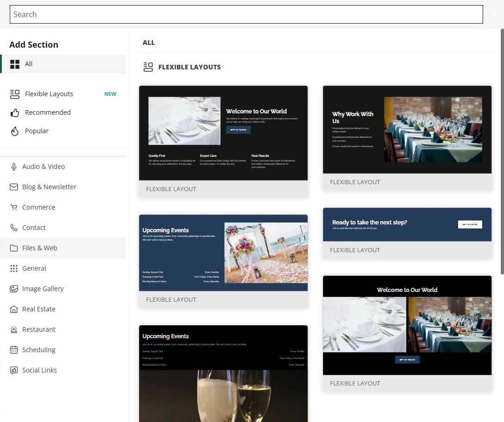Click the Flexible Layouts sidebar icon
This screenshot has width=504, height=422.
tap(15, 94)
